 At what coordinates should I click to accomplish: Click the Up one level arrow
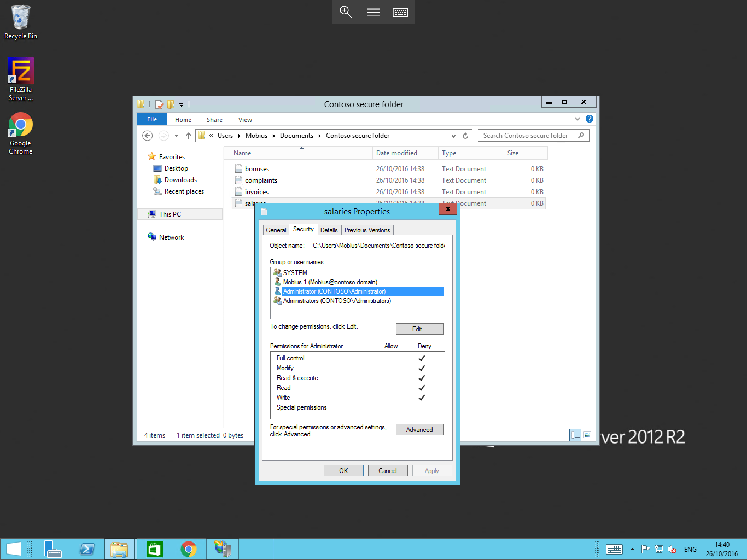click(x=188, y=135)
